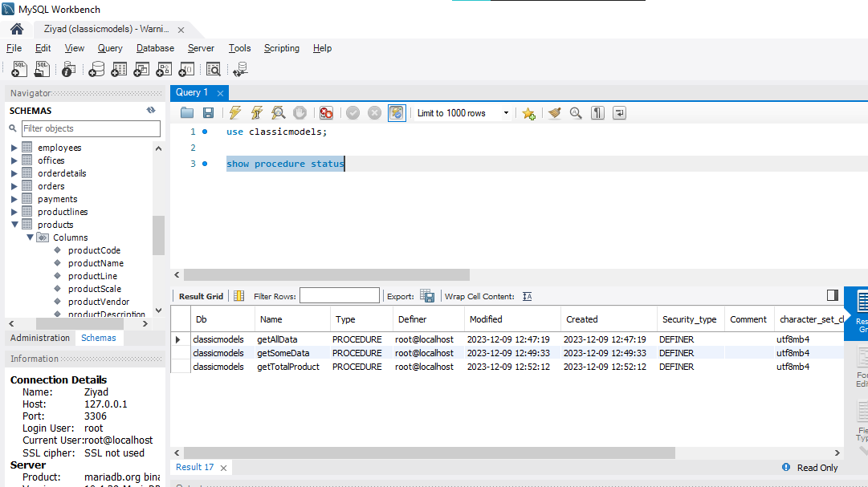The height and width of the screenshot is (487, 868).
Task: Select the getTotalProduct procedure cell
Action: coord(291,367)
